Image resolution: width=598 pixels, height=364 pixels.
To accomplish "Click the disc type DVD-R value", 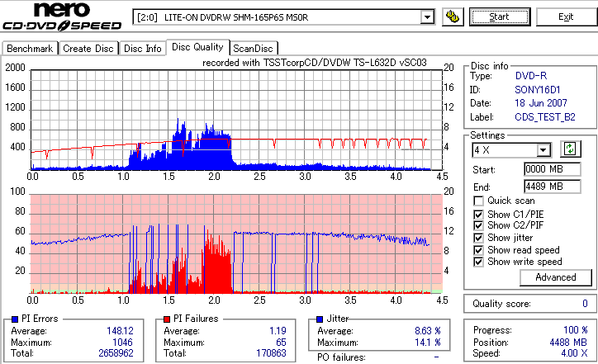I will click(531, 76).
